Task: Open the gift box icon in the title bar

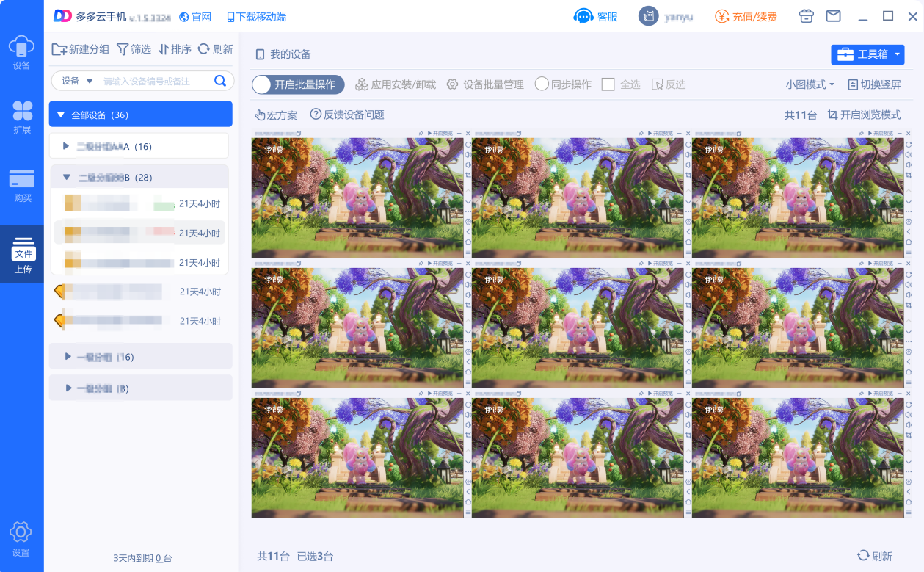Action: coord(807,16)
